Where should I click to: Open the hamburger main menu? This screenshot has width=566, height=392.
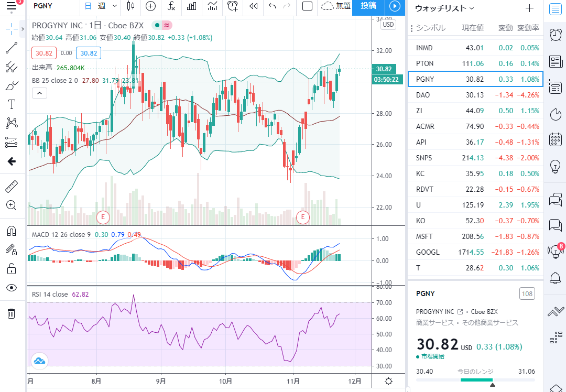tap(12, 5)
